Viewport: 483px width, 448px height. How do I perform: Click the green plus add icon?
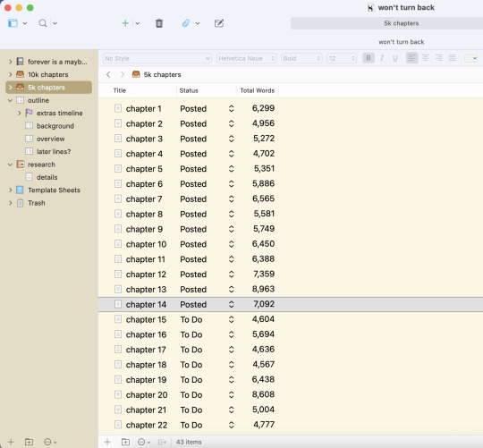(125, 23)
